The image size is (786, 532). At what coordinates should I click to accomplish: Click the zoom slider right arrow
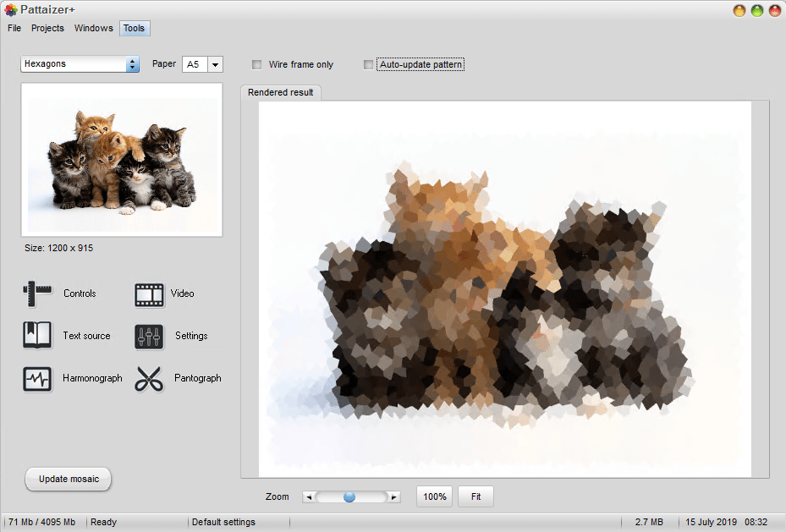393,497
